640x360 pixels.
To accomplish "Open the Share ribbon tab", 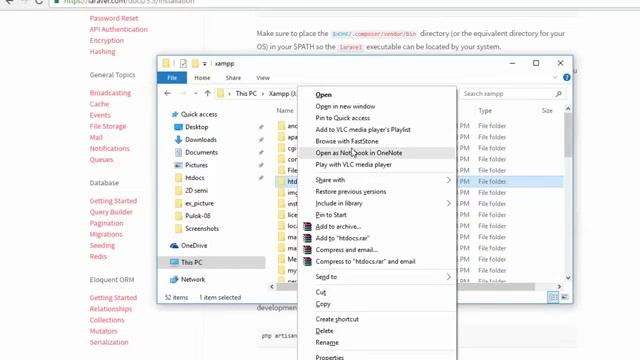I will click(233, 78).
